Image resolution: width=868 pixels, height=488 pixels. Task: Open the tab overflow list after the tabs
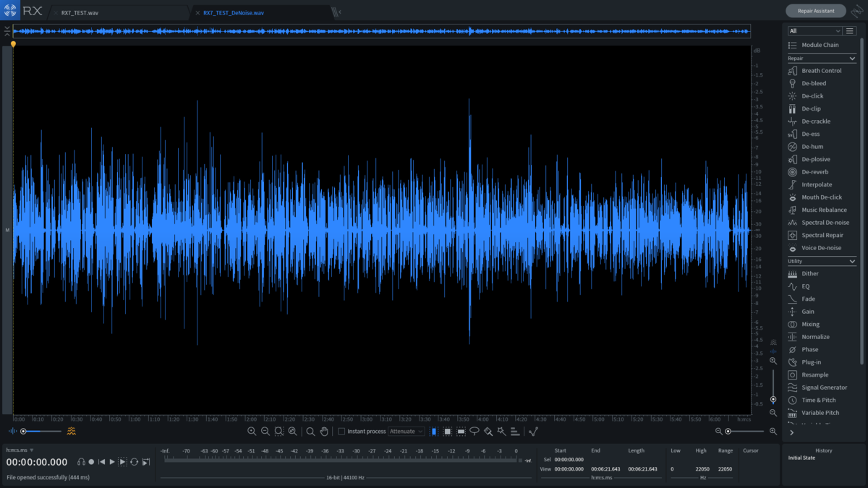[336, 12]
